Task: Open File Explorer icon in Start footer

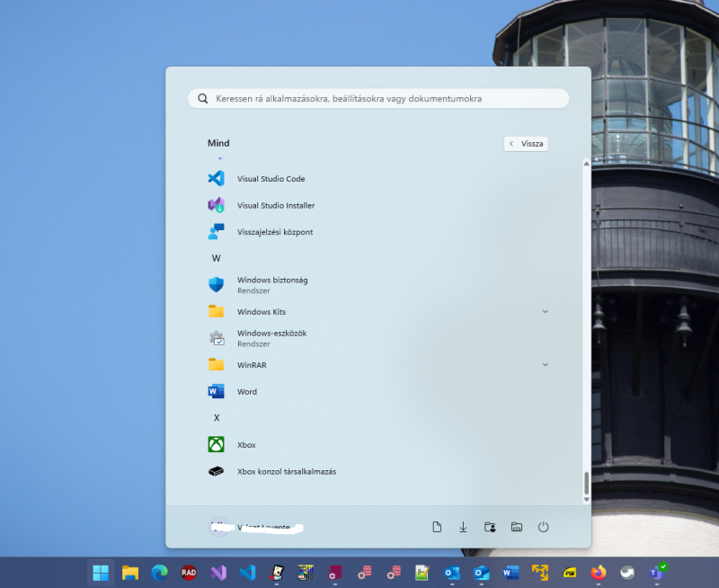Action: (x=516, y=527)
